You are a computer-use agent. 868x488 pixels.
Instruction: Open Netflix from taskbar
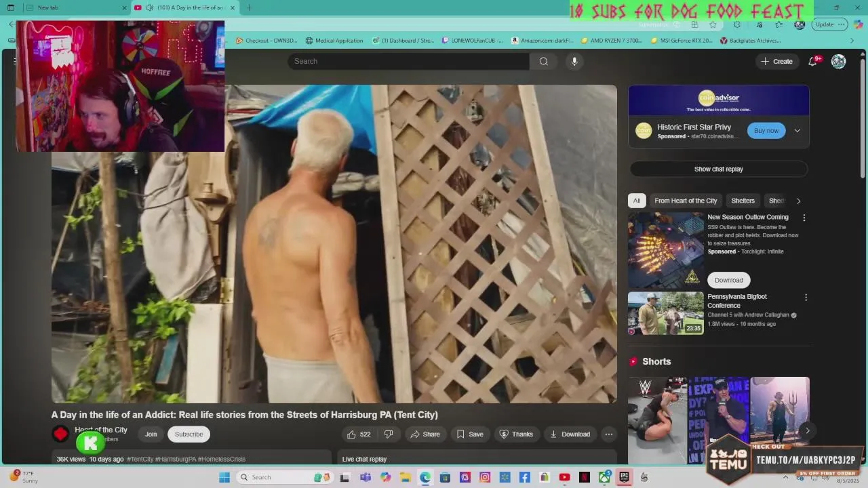(x=585, y=477)
